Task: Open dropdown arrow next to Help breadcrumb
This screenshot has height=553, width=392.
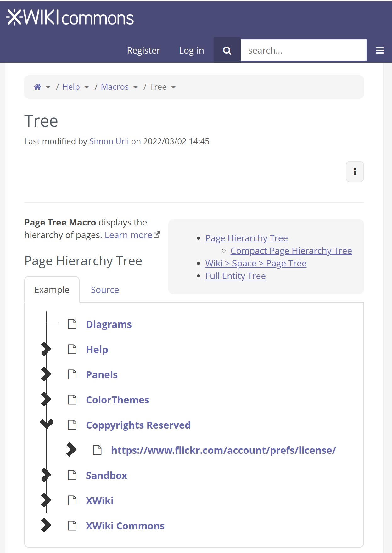Action: [87, 87]
